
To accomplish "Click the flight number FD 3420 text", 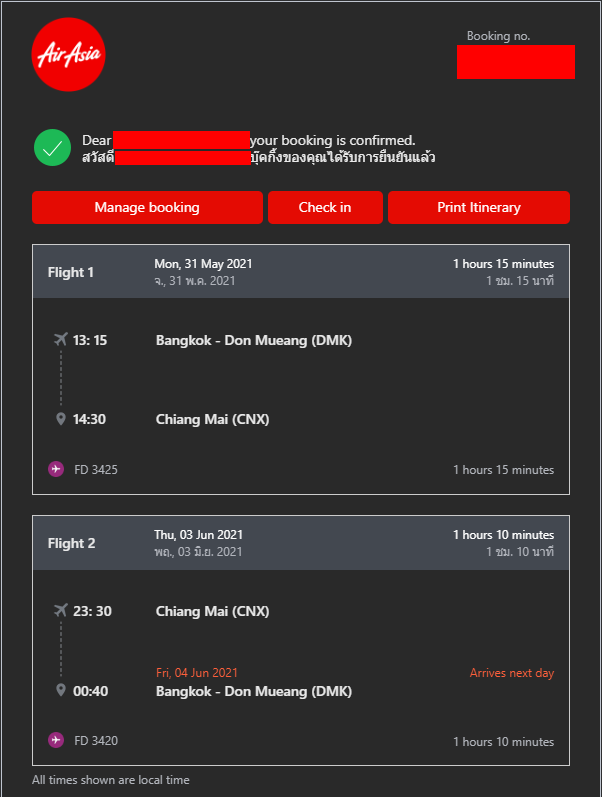I will [x=96, y=741].
